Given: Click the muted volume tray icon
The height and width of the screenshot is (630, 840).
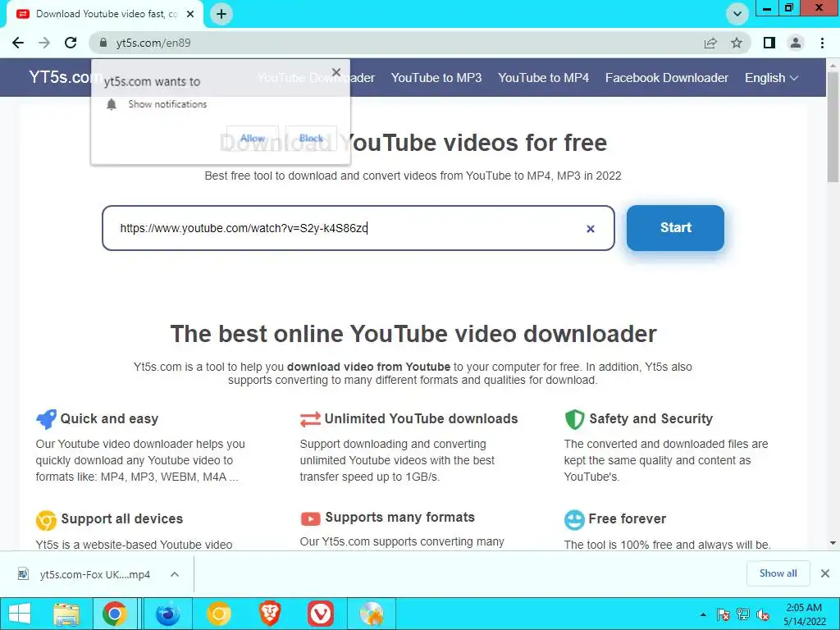Looking at the screenshot, I should tap(763, 614).
